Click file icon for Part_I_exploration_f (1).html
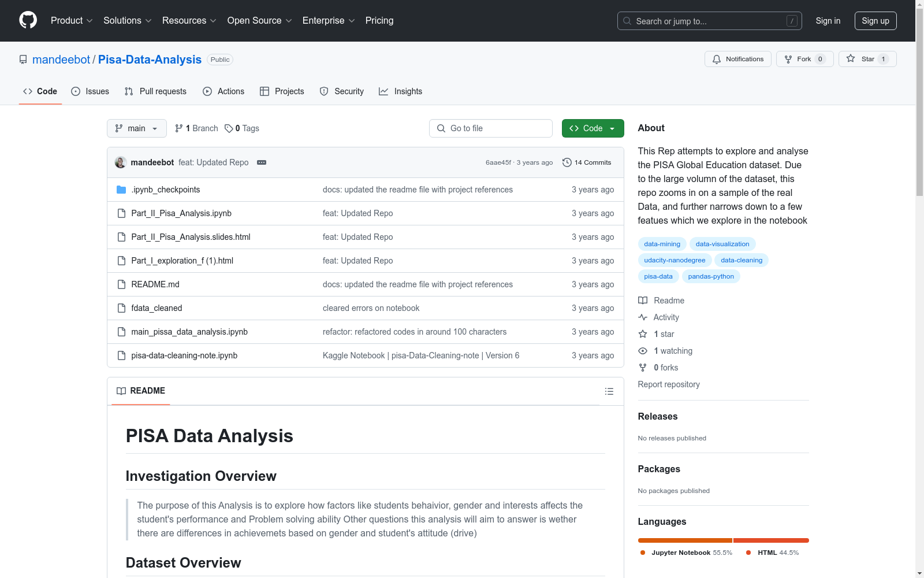 pyautogui.click(x=121, y=261)
